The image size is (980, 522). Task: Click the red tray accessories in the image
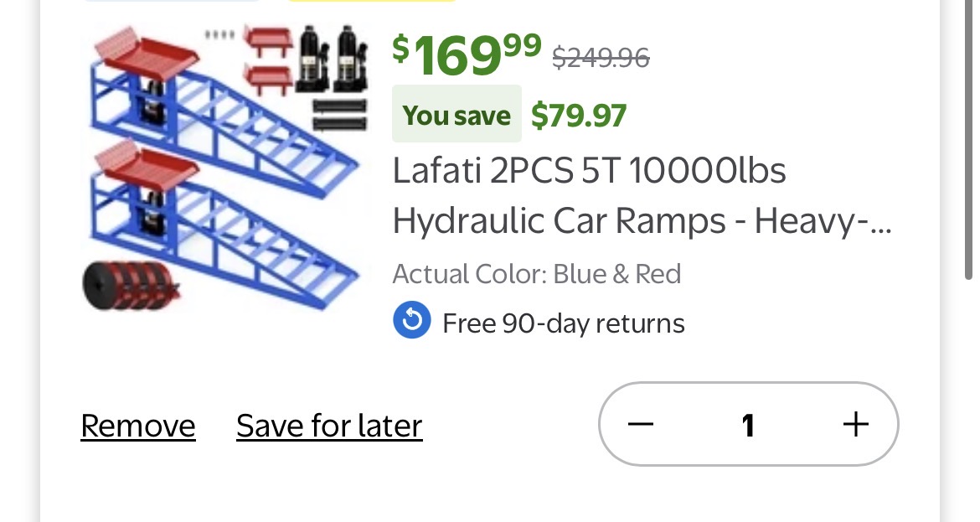coord(266,59)
